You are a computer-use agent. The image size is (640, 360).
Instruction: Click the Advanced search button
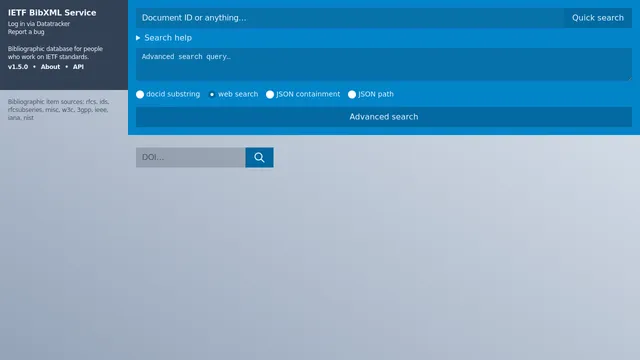(x=384, y=117)
